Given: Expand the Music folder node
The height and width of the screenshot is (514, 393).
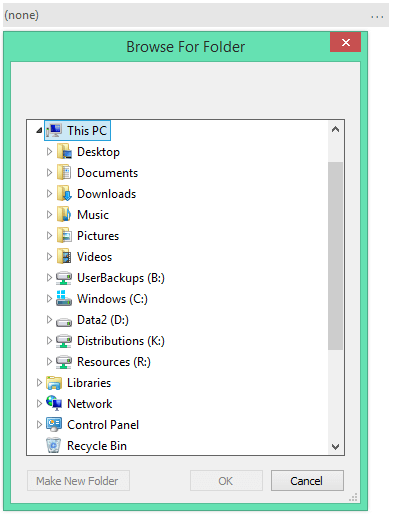Looking at the screenshot, I should pos(49,215).
